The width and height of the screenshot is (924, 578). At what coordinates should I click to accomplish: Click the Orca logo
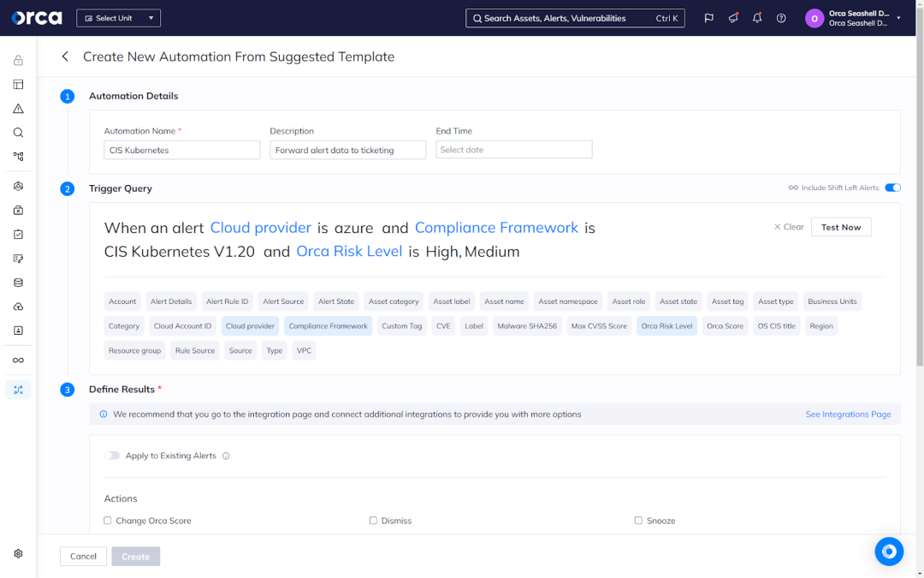pyautogui.click(x=37, y=18)
